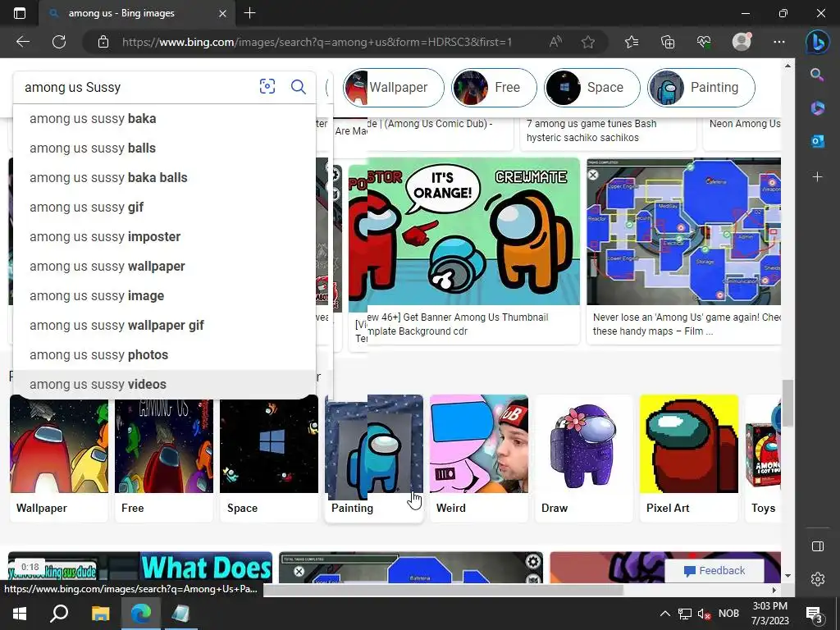The image size is (840, 630).
Task: Open the 'What Does' video thumbnail
Action: click(x=140, y=568)
